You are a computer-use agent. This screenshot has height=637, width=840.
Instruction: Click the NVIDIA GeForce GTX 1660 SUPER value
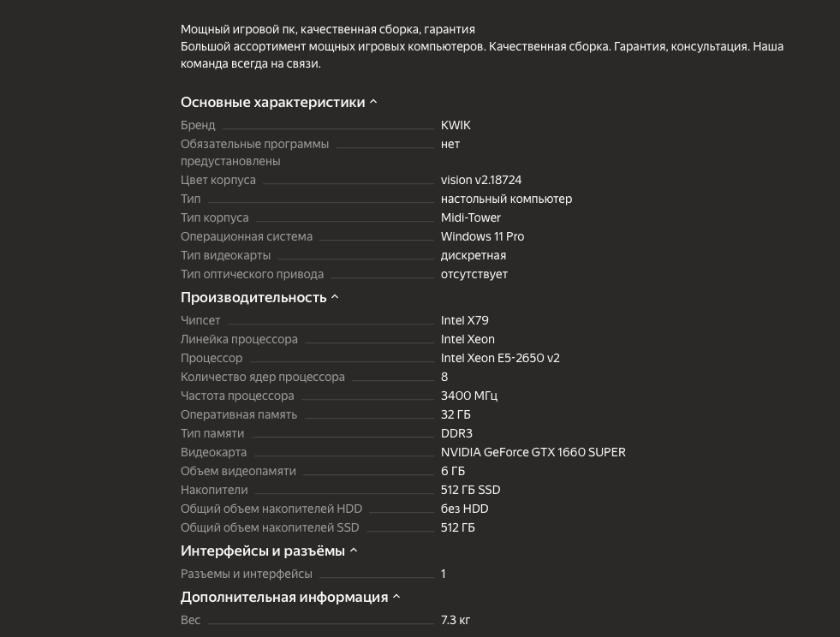[533, 452]
